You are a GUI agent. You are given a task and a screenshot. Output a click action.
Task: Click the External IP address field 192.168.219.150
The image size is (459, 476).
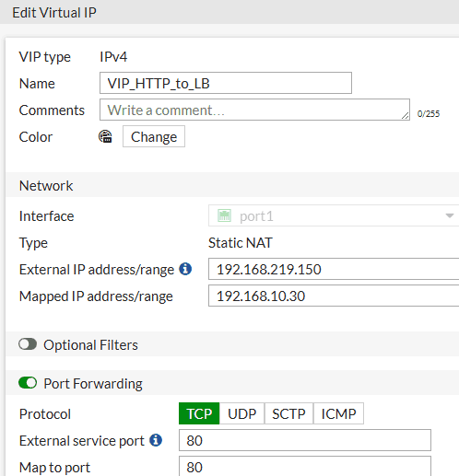[334, 269]
